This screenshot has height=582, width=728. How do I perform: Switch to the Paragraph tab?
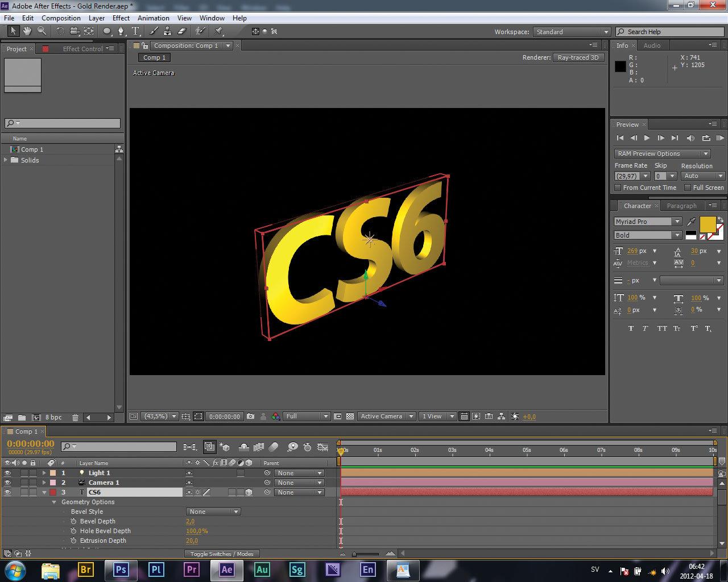681,206
